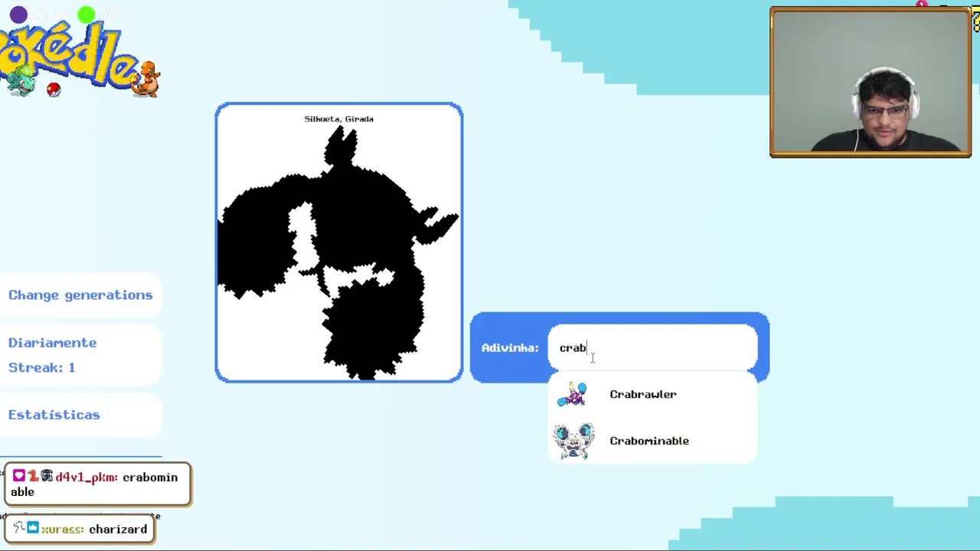Select Diariamente mode
This screenshot has width=980, height=551.
52,343
